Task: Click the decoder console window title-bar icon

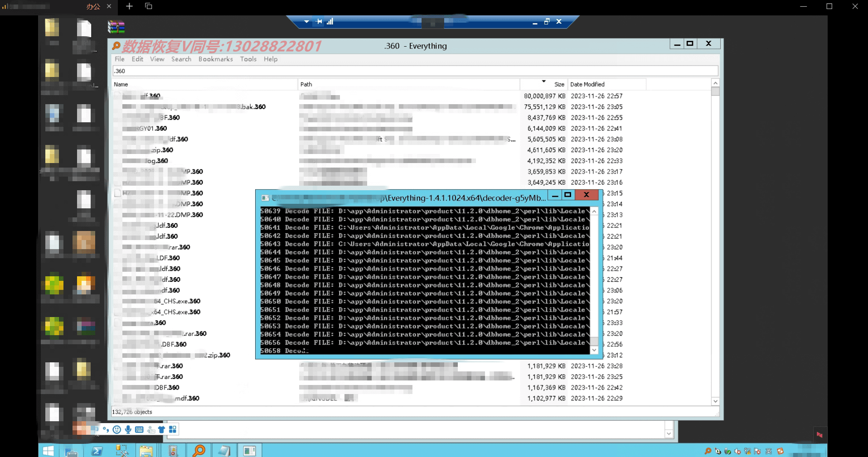Action: [x=265, y=198]
